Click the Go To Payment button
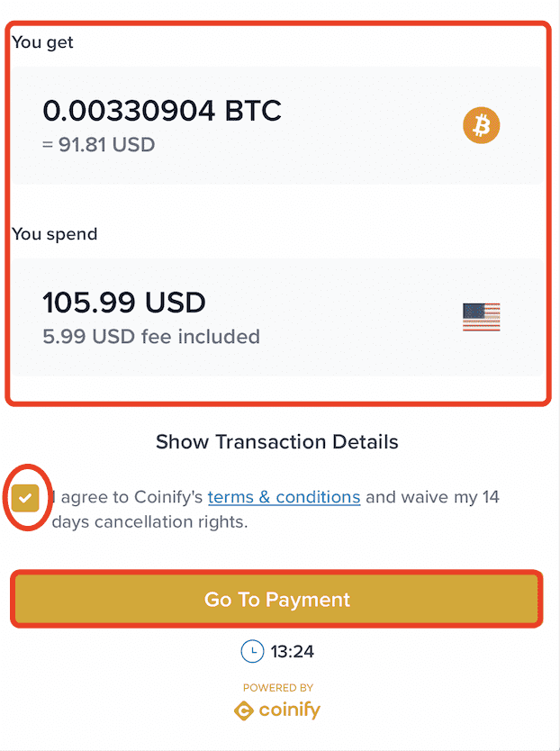 tap(277, 599)
